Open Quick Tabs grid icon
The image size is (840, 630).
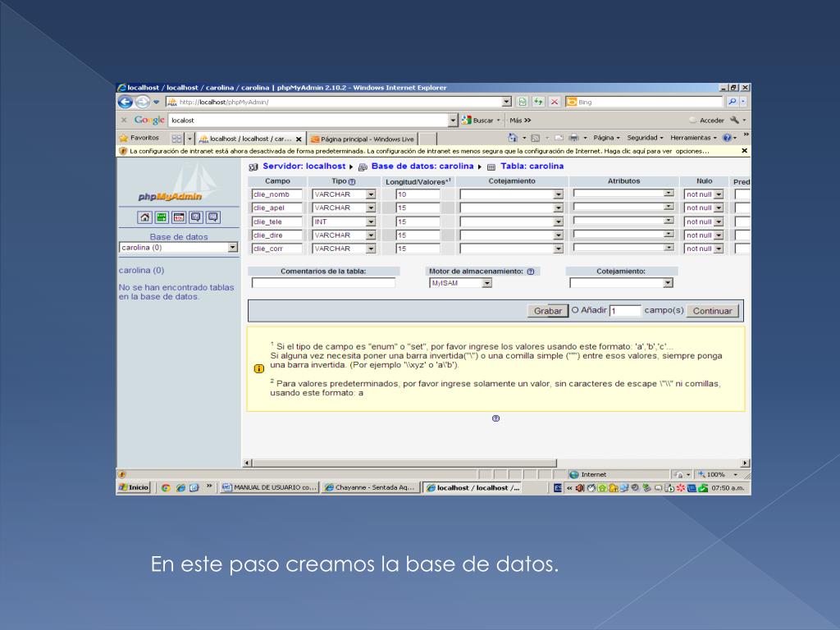coord(176,139)
